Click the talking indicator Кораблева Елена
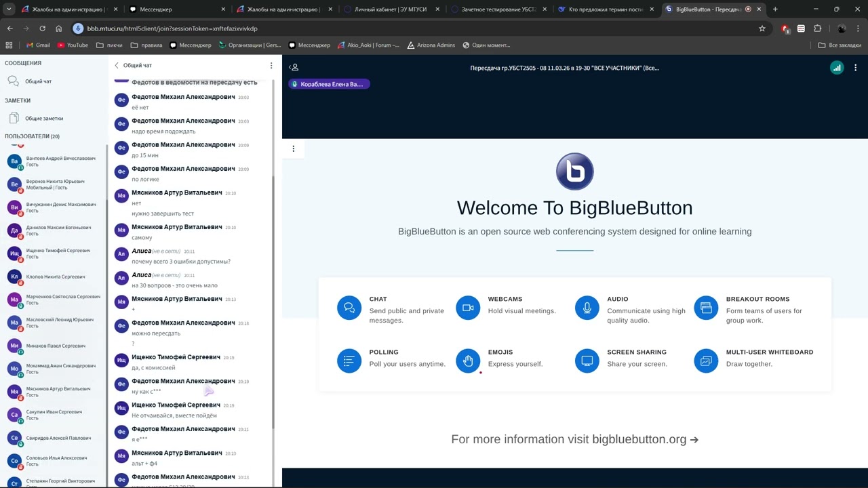The image size is (868, 488). (x=329, y=84)
